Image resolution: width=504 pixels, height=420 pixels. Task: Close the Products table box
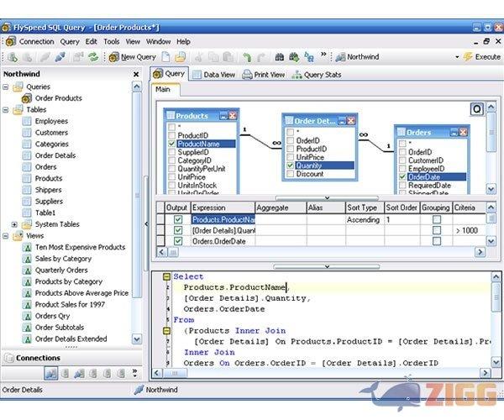[x=232, y=116]
